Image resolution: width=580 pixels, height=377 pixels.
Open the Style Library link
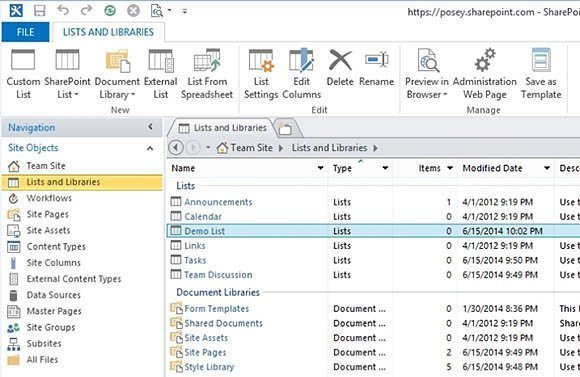click(x=209, y=367)
